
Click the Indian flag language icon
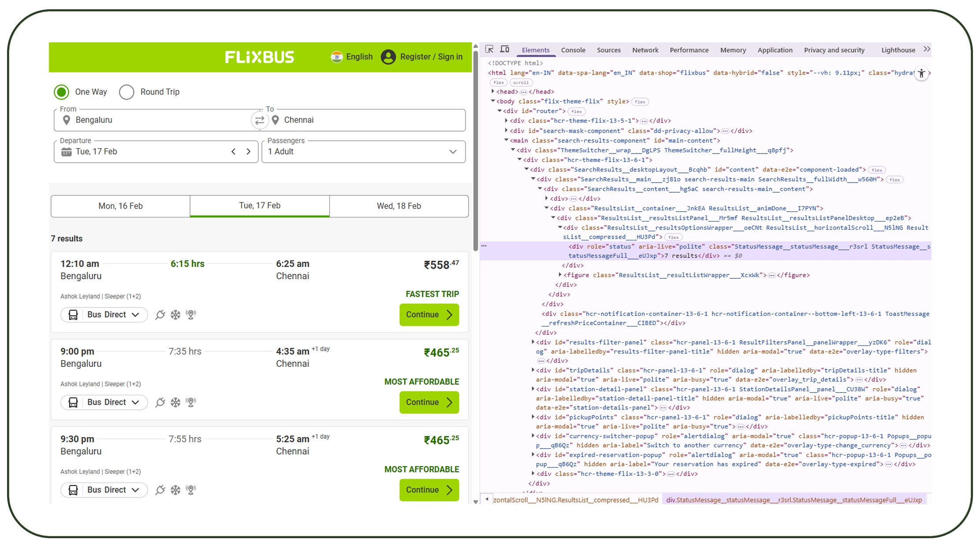point(337,56)
